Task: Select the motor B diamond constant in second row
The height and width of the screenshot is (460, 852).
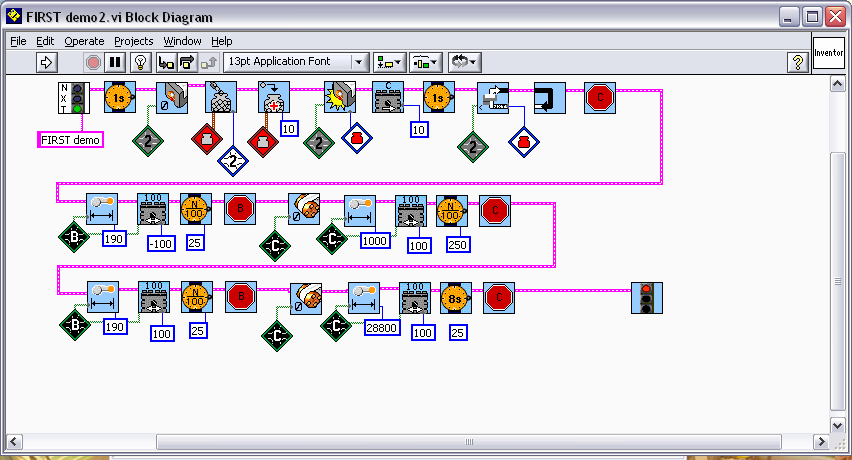Action: pyautogui.click(x=74, y=237)
